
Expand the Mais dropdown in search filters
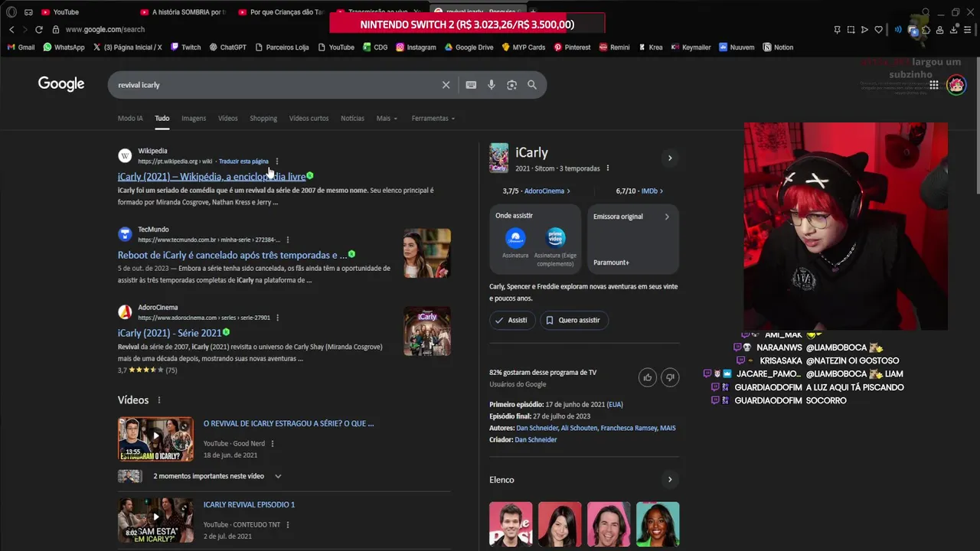tap(387, 119)
